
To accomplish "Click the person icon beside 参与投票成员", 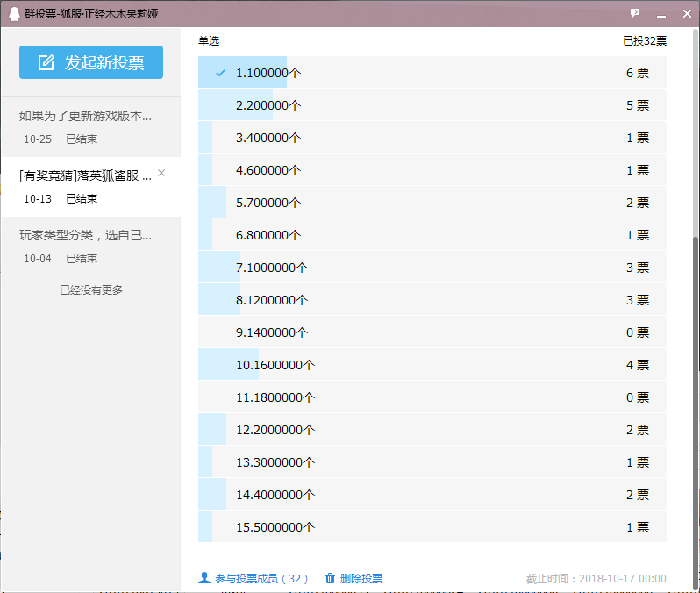I will tap(204, 578).
